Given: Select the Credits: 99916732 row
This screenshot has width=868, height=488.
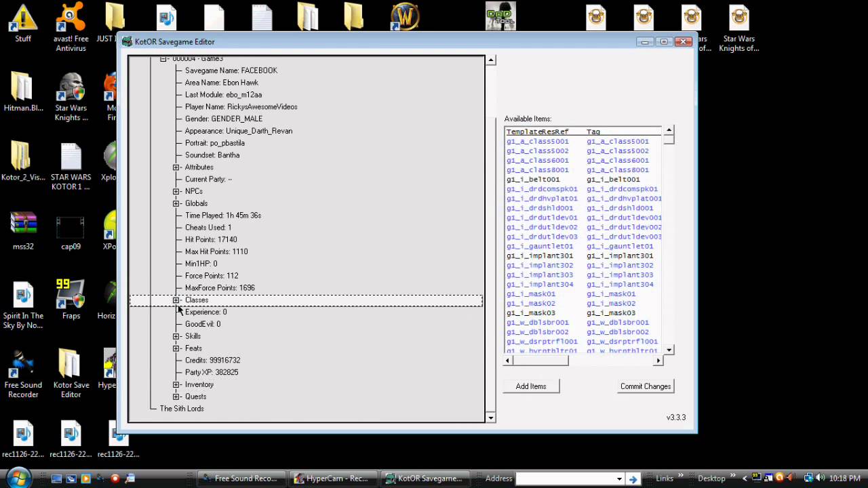Looking at the screenshot, I should [x=212, y=361].
